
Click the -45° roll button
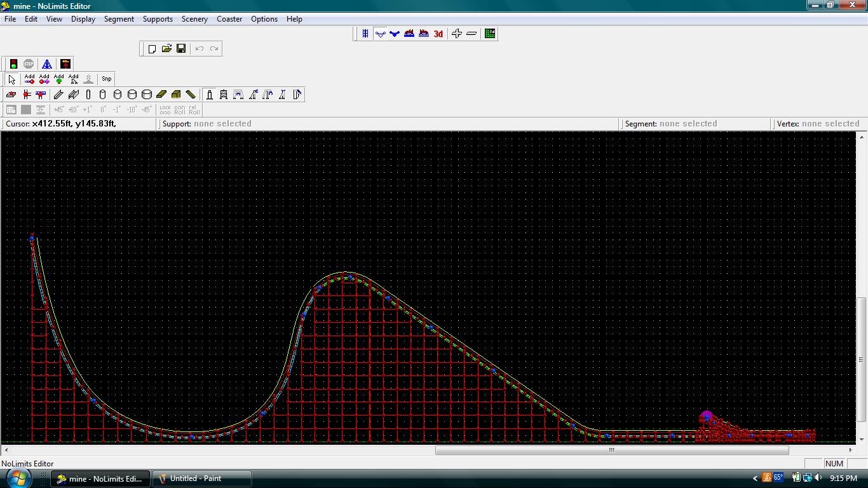[147, 110]
